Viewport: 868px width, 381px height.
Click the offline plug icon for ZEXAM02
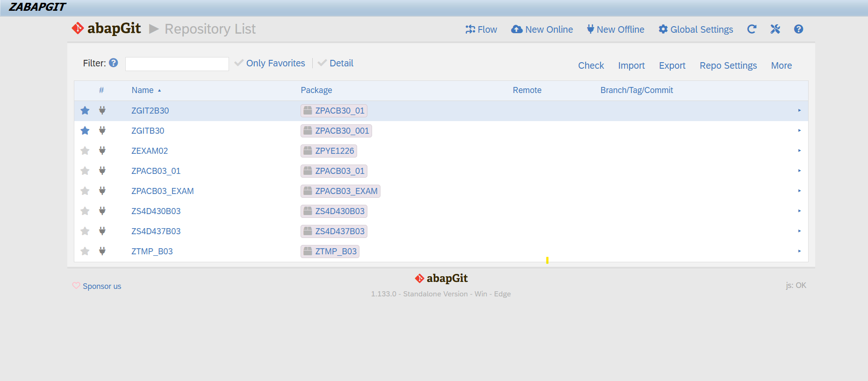102,151
